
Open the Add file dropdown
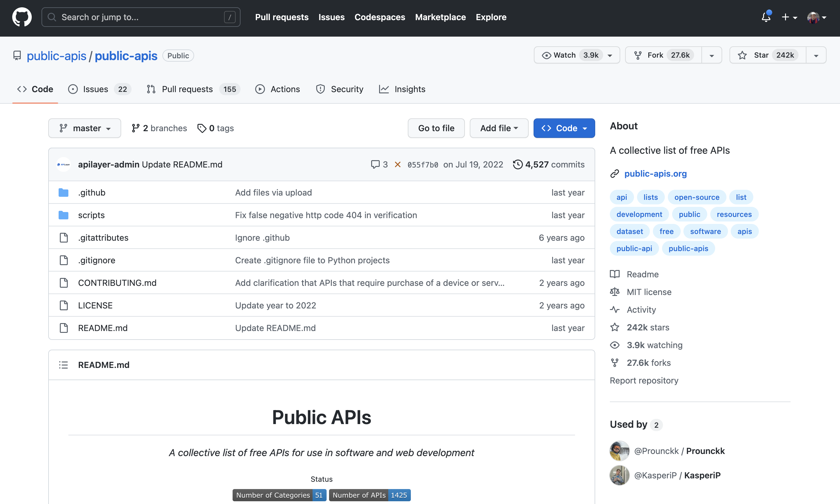pos(499,128)
